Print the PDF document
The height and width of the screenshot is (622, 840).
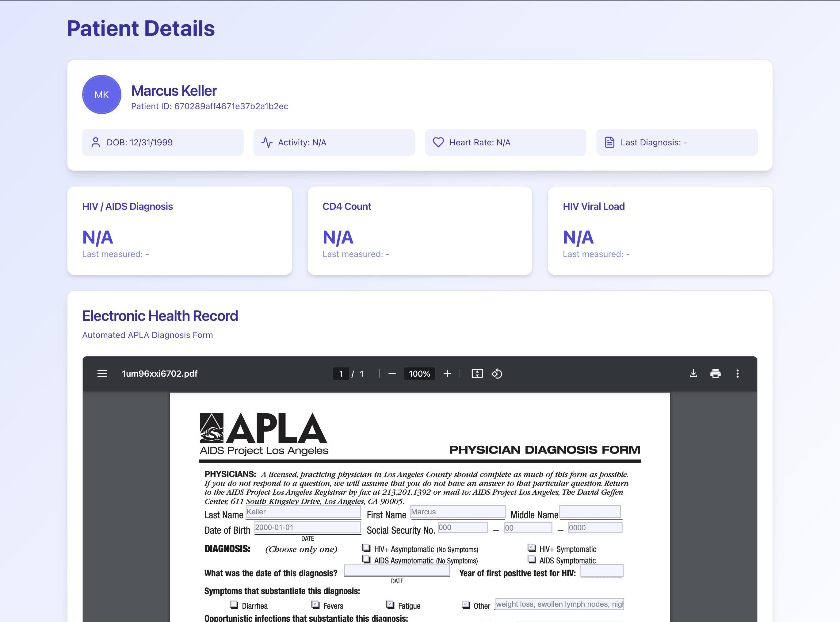click(715, 374)
